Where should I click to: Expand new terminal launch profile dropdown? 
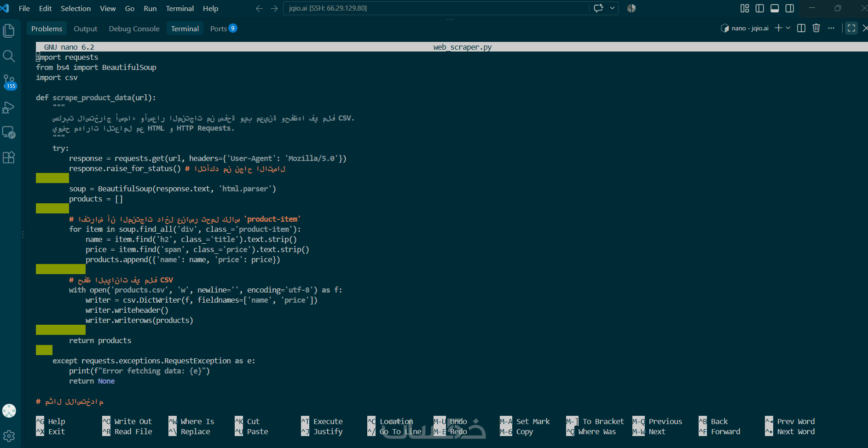788,28
